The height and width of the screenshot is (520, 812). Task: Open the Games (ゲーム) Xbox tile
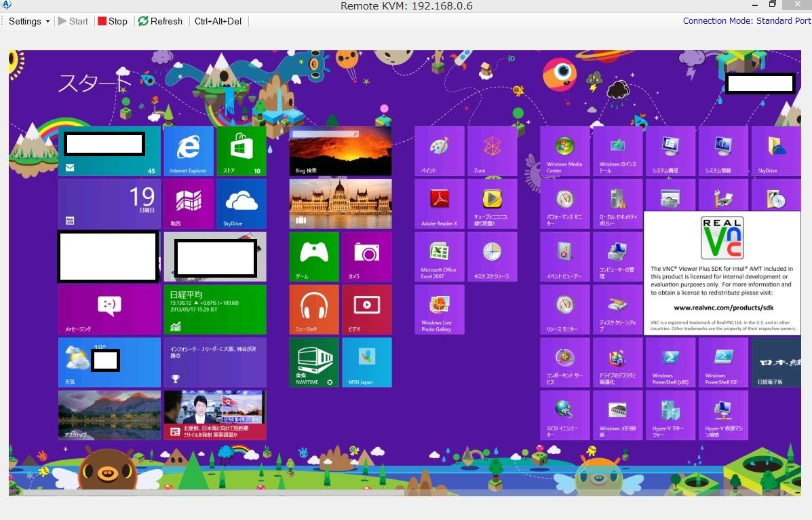tap(314, 257)
